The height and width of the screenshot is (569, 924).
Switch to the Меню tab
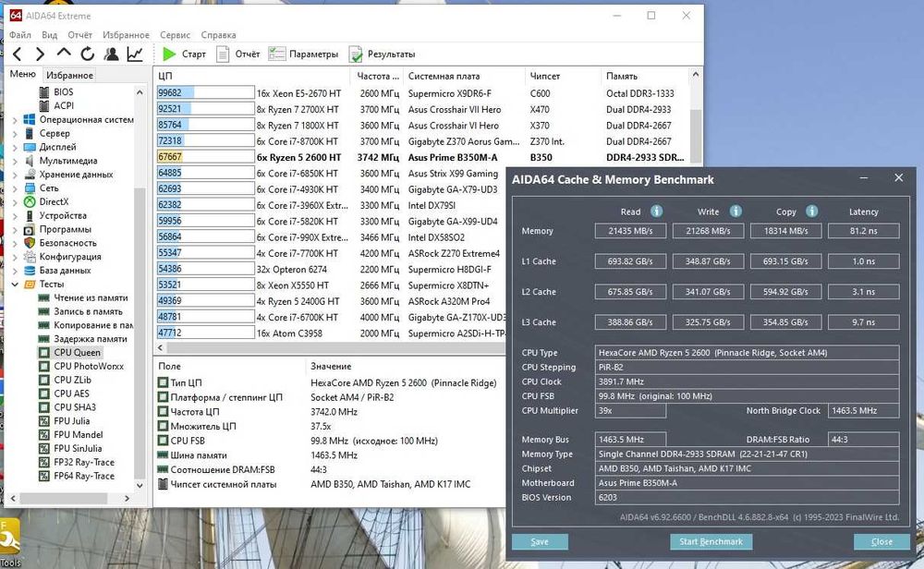(x=22, y=74)
